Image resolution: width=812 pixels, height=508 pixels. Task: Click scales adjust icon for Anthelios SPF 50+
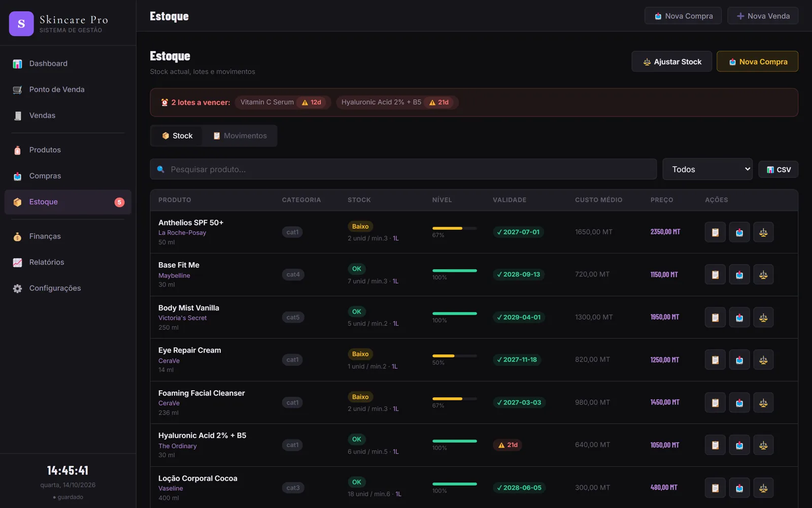click(x=763, y=232)
